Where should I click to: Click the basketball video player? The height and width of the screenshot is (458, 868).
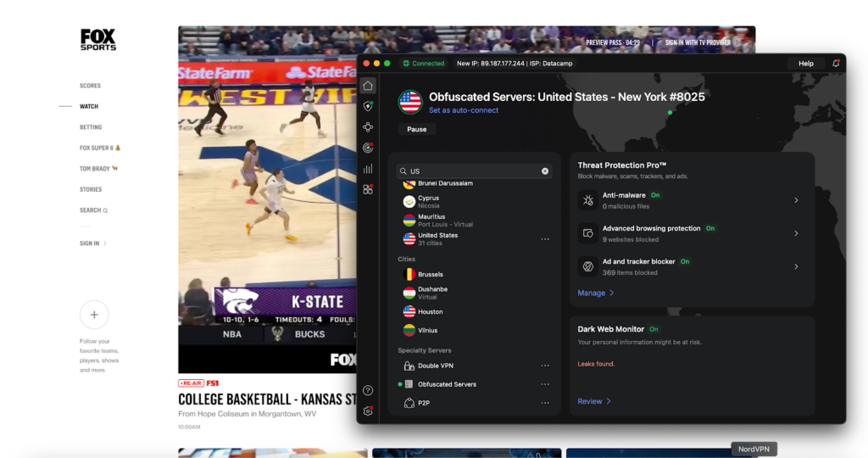coord(267,199)
